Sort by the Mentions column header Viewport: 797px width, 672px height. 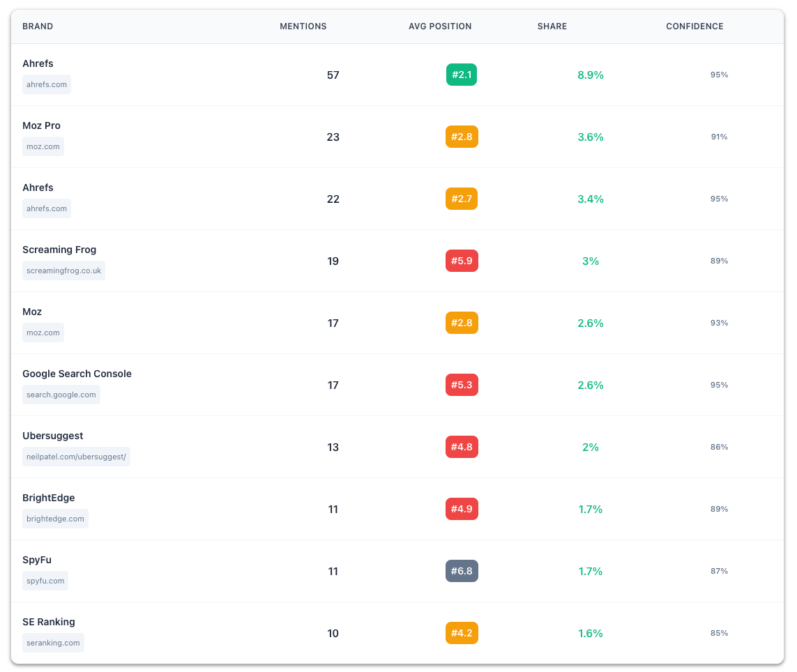[303, 26]
